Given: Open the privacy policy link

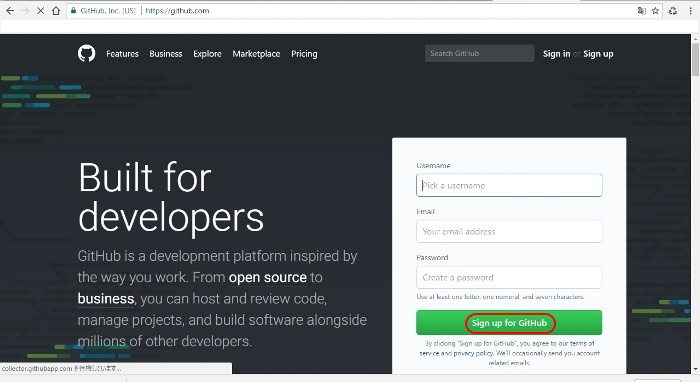Looking at the screenshot, I should tap(473, 353).
